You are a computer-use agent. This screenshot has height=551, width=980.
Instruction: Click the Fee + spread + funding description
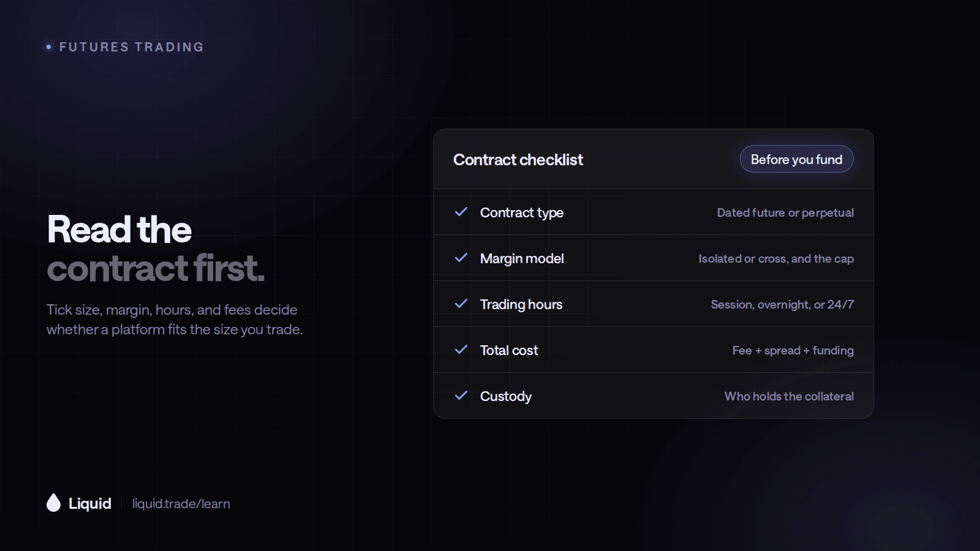[793, 351]
